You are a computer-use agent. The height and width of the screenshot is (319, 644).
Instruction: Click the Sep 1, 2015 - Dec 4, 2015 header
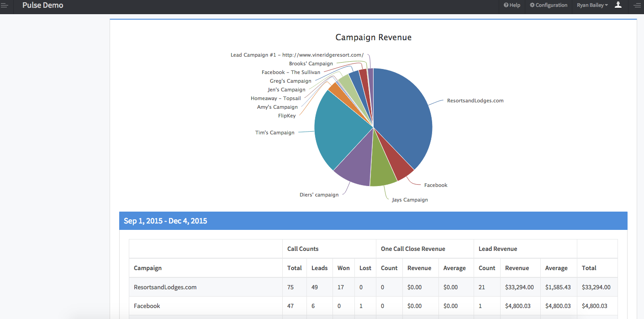pyautogui.click(x=165, y=221)
